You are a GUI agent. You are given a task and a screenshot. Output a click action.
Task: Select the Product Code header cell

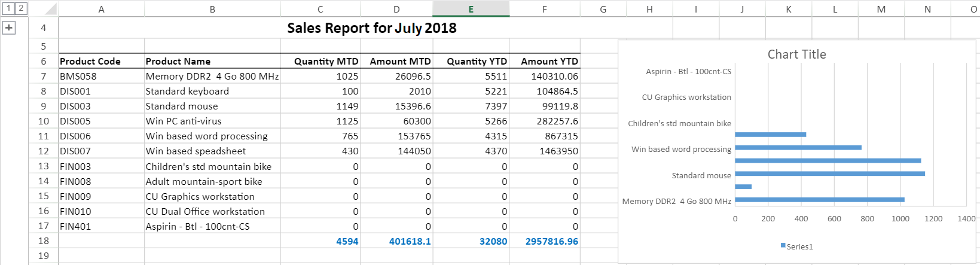(x=90, y=61)
